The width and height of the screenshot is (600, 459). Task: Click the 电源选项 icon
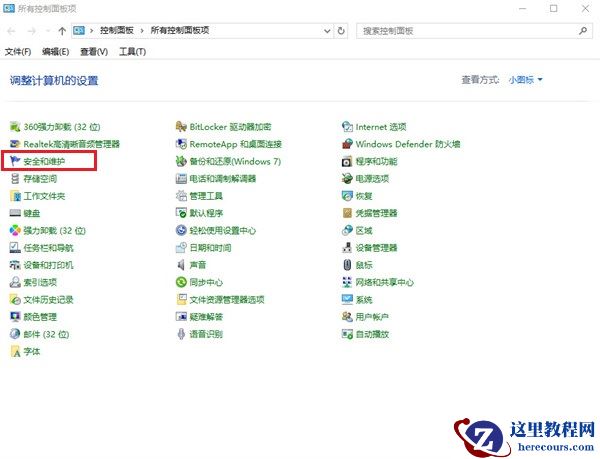[347, 179]
